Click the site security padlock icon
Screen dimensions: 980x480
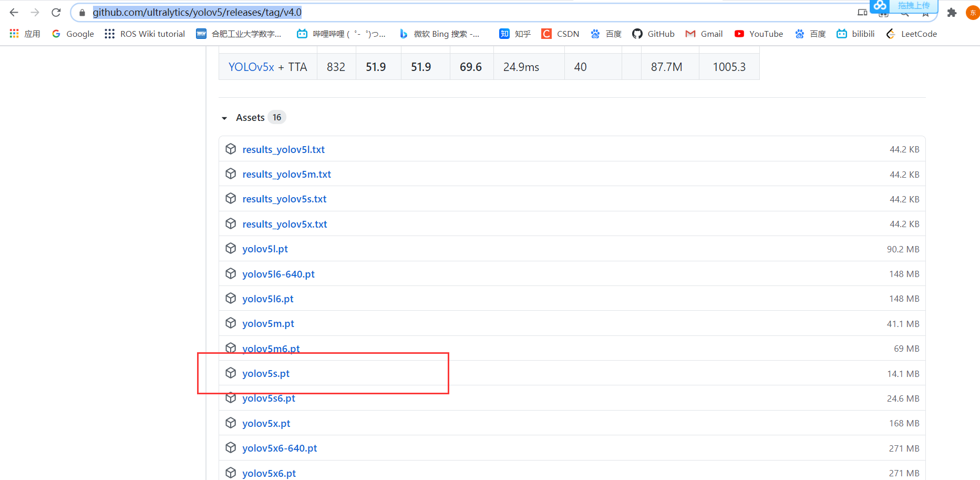[82, 12]
